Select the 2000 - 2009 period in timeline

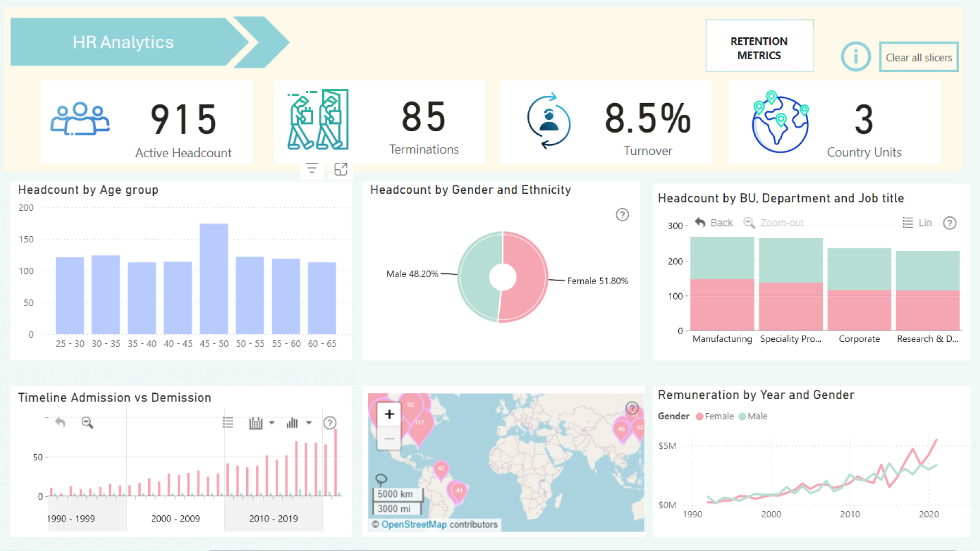tap(176, 518)
